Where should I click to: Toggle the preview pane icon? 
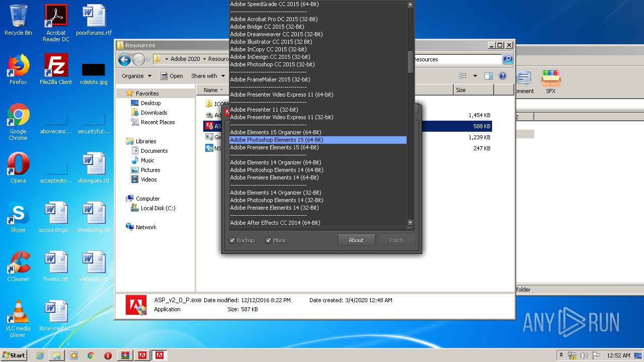488,76
